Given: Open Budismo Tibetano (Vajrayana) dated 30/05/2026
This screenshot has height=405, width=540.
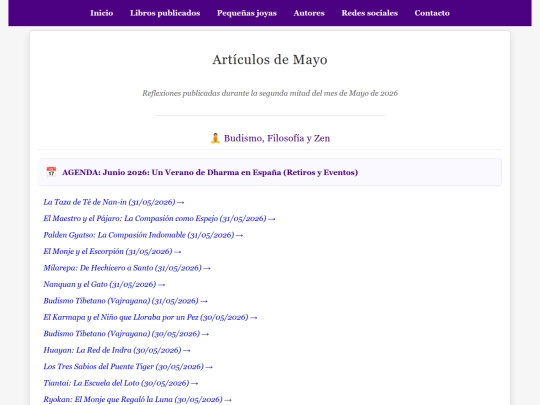Looking at the screenshot, I should 126,334.
